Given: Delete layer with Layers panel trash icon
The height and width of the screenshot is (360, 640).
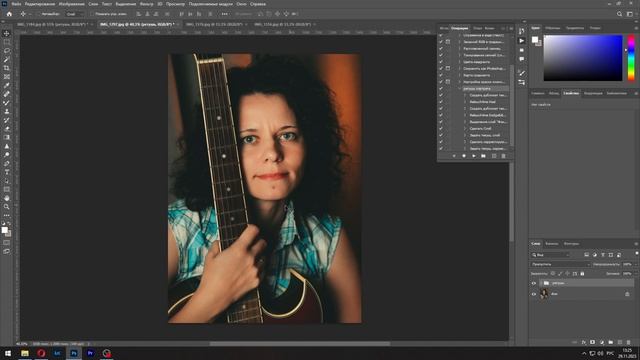Looking at the screenshot, I should [629, 342].
